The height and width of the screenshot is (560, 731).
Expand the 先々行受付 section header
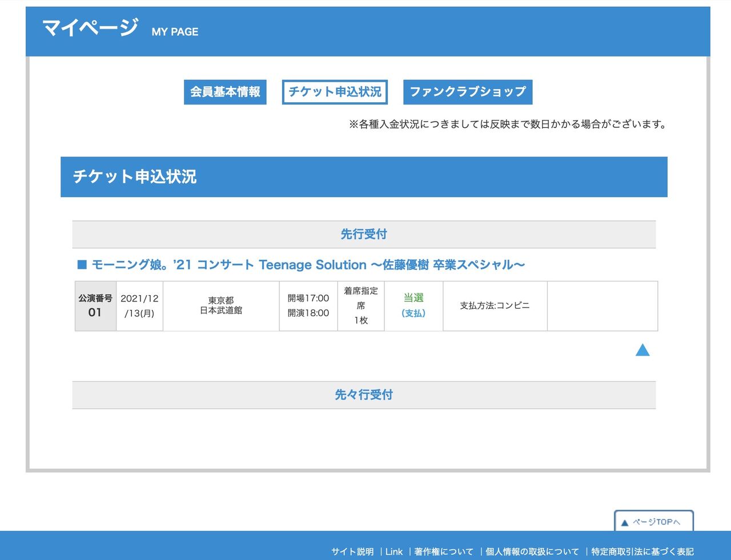(x=364, y=395)
